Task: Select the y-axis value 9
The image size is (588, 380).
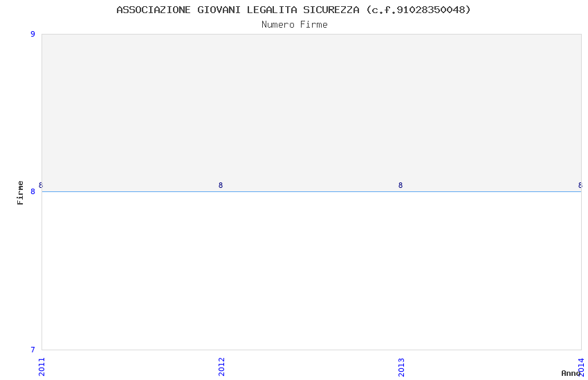Action: [33, 34]
